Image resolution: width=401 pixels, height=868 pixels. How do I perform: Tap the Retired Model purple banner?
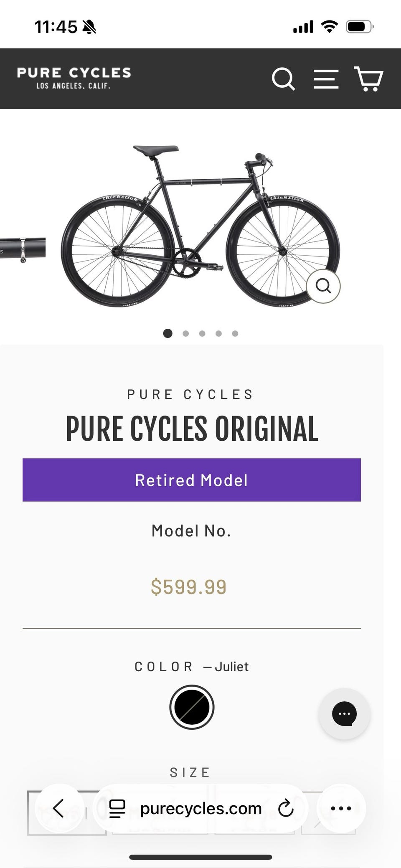click(192, 480)
